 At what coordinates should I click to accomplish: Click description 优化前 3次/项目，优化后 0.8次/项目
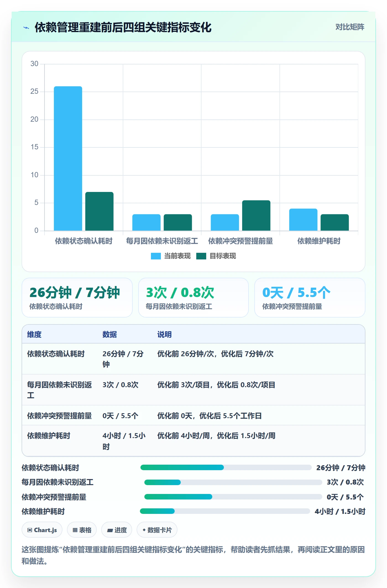[x=216, y=385]
